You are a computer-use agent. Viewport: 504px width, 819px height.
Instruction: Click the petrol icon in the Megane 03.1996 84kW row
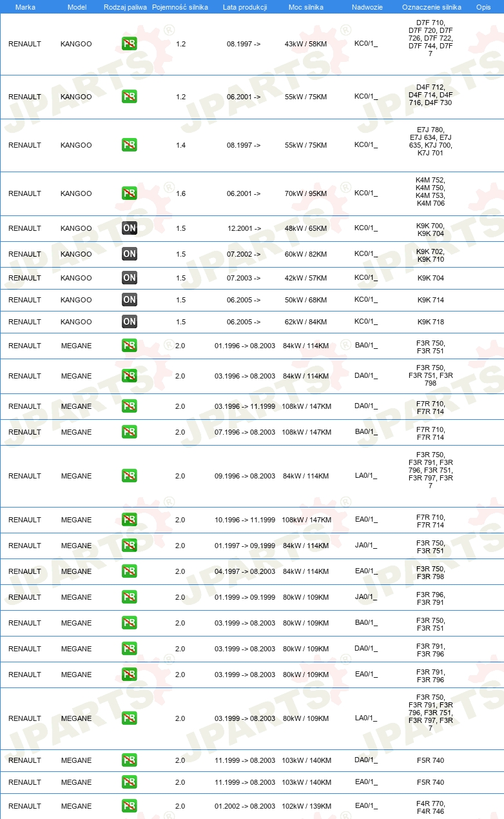pos(130,376)
